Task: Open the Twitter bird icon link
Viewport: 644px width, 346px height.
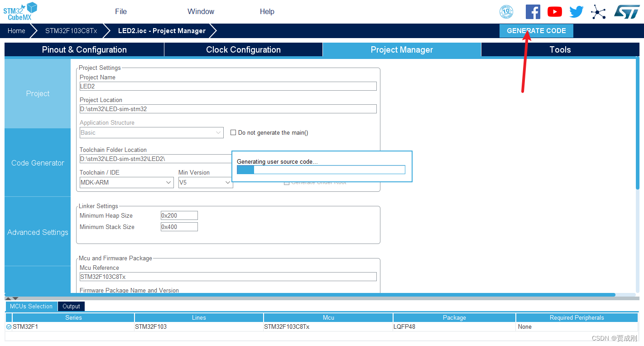Action: 576,12
